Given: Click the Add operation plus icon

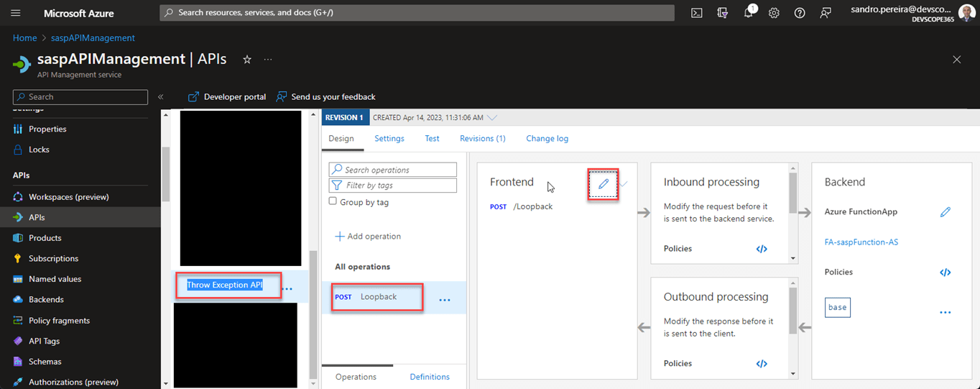Looking at the screenshot, I should 340,237.
